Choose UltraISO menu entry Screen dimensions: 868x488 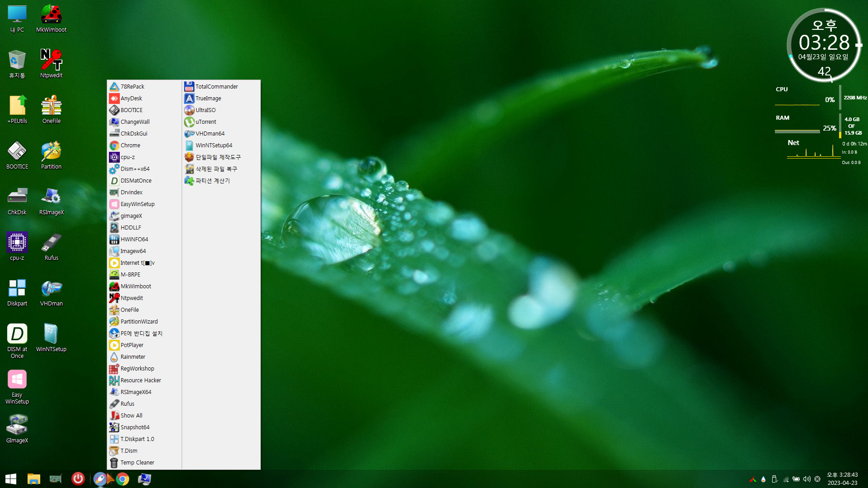tap(221, 110)
